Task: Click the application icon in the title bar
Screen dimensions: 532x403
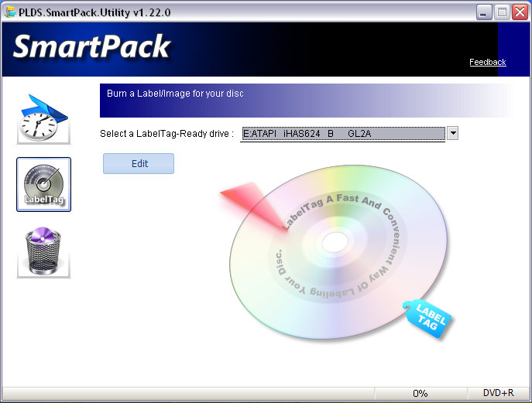Action: (10, 12)
